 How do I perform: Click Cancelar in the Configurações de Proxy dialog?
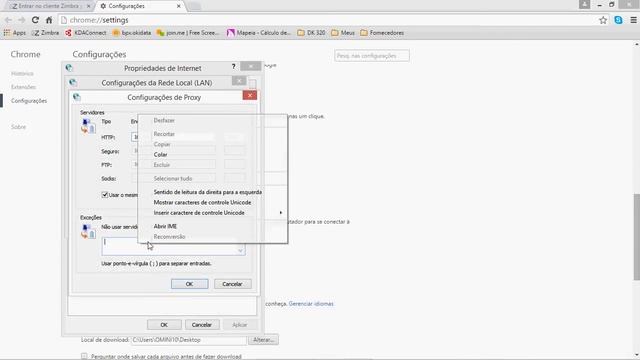(232, 284)
